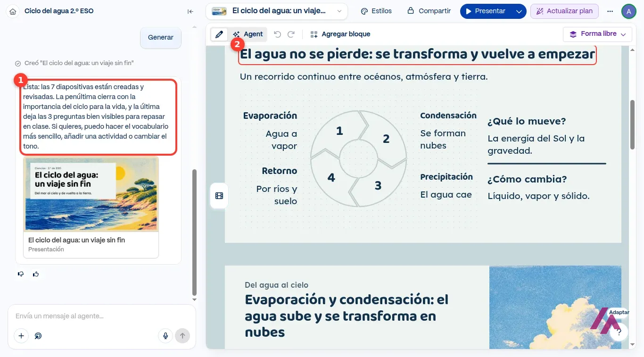Click the chat history icon beside plus
This screenshot has height=357, width=644.
tap(39, 336)
